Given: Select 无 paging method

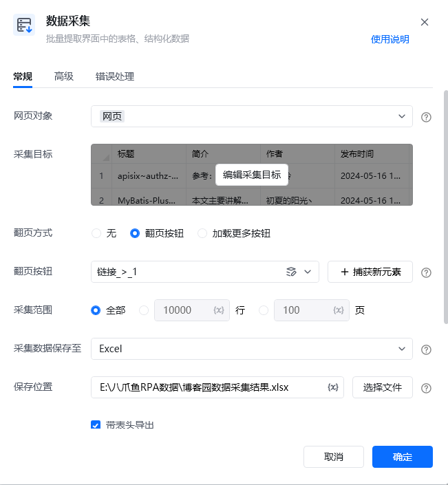Looking at the screenshot, I should (96, 233).
